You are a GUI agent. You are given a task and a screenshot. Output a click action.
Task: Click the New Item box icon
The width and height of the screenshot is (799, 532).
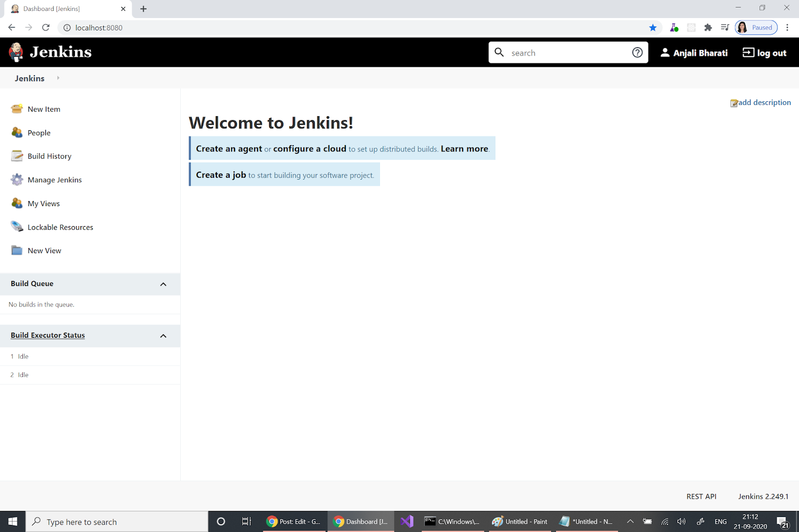coord(17,109)
